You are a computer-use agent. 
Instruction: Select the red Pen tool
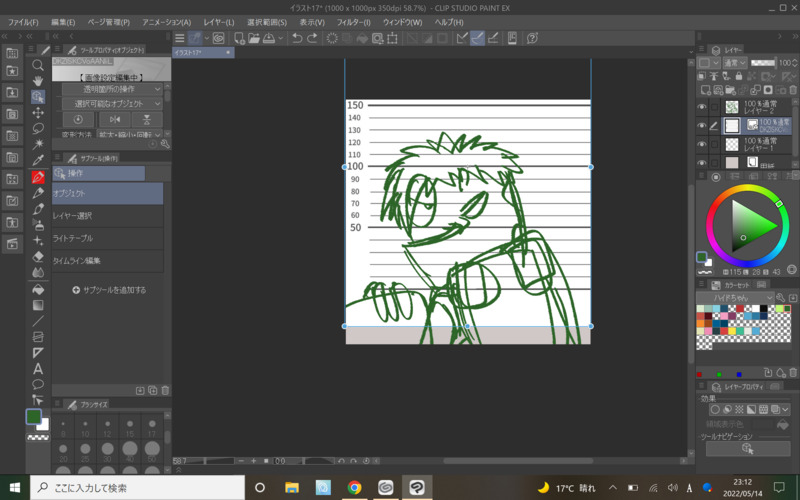[x=38, y=177]
